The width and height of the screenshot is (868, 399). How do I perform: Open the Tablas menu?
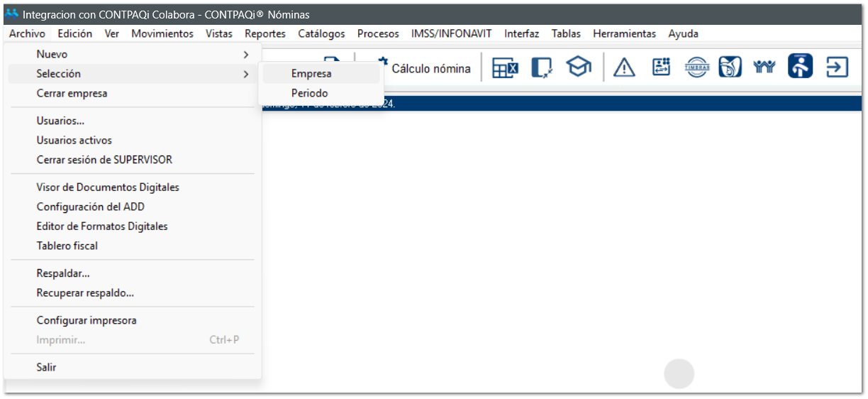pyautogui.click(x=566, y=33)
